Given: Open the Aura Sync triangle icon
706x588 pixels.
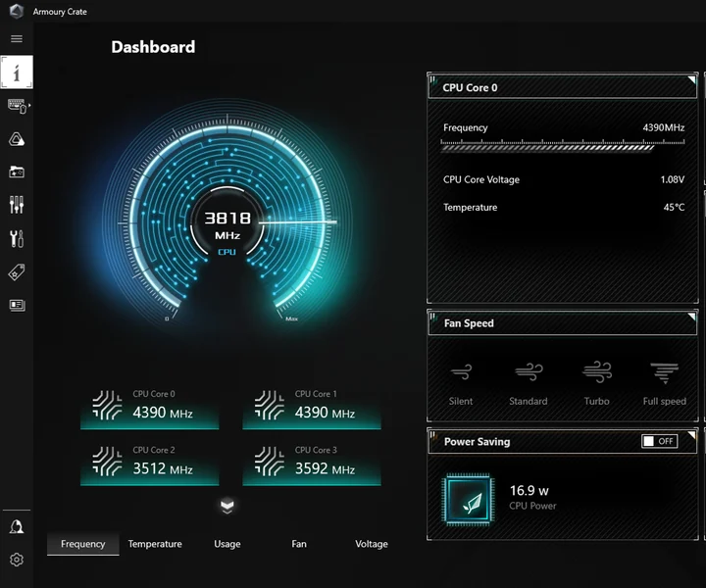Looking at the screenshot, I should 17,139.
